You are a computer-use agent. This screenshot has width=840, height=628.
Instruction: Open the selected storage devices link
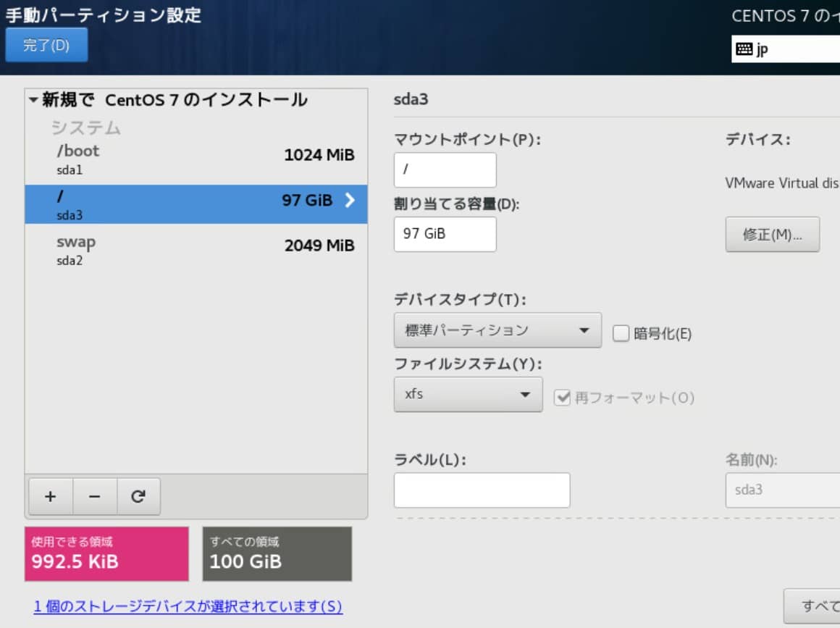[x=188, y=607]
